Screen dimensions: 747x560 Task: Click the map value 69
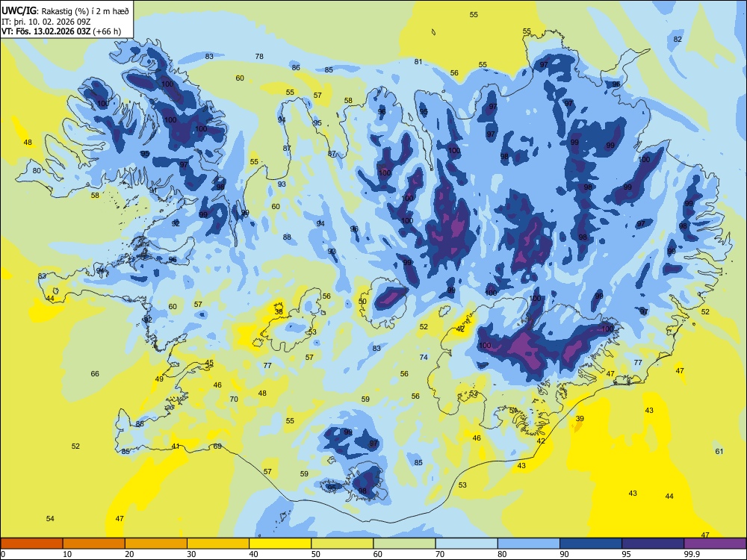217,447
